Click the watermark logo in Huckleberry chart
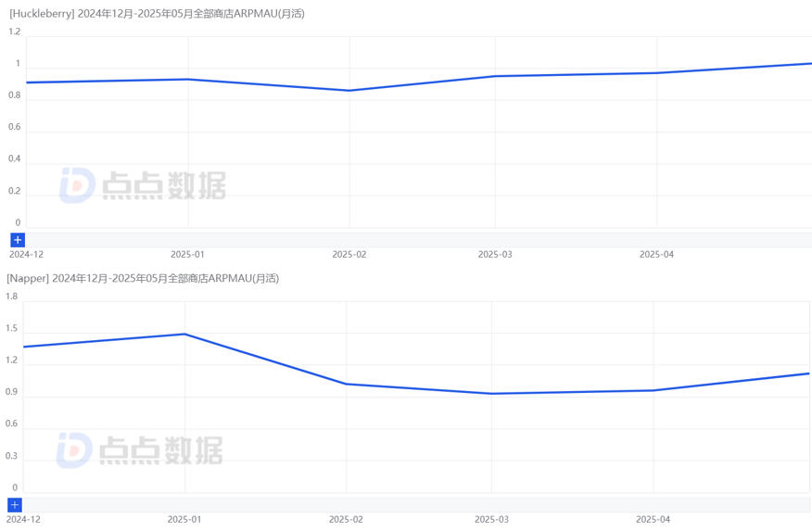 (143, 185)
